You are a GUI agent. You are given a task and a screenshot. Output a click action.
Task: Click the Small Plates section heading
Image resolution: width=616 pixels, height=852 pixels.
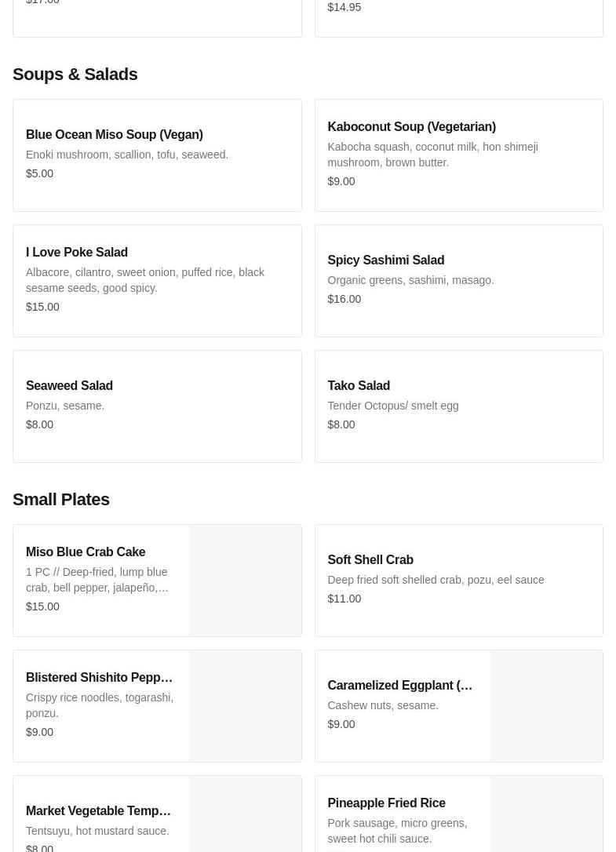point(61,500)
